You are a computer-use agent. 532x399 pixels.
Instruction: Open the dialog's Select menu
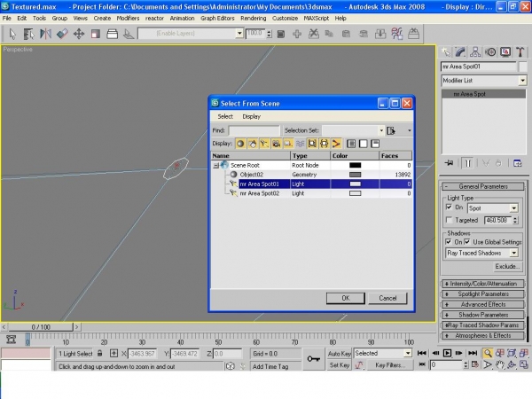point(225,117)
